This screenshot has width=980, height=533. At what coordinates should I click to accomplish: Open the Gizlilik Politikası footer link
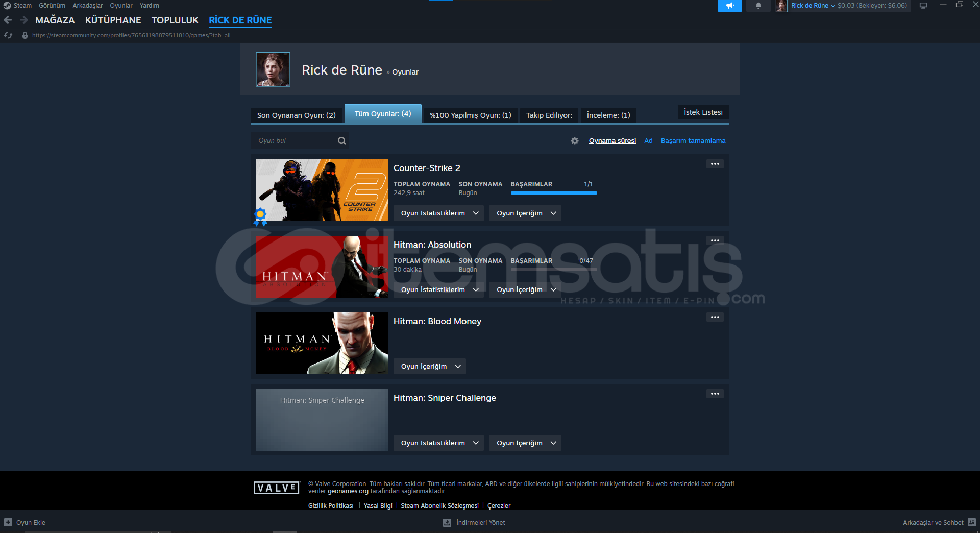[331, 506]
